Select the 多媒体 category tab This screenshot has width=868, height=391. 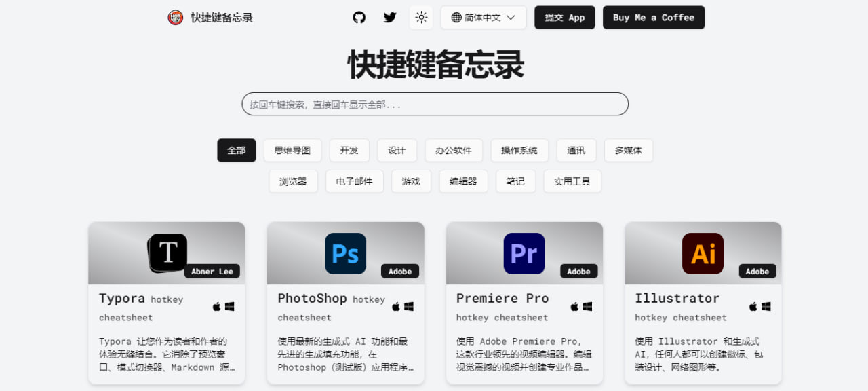[x=629, y=150]
